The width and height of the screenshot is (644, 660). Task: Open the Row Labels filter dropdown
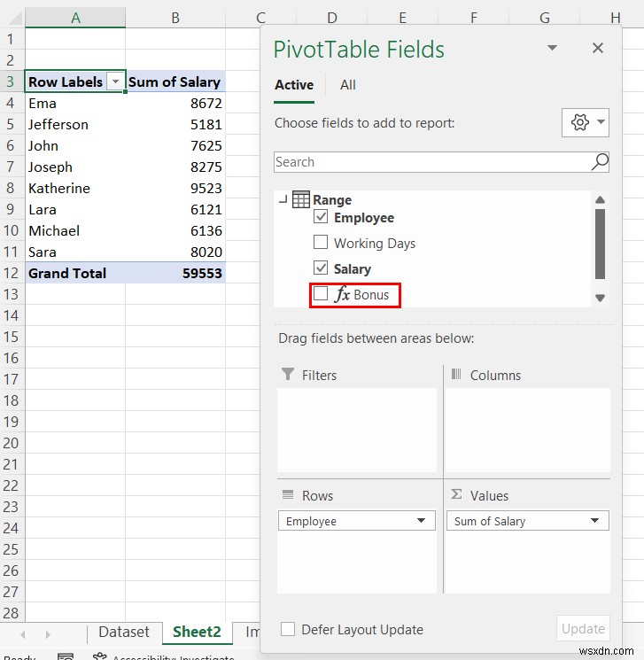pos(115,82)
